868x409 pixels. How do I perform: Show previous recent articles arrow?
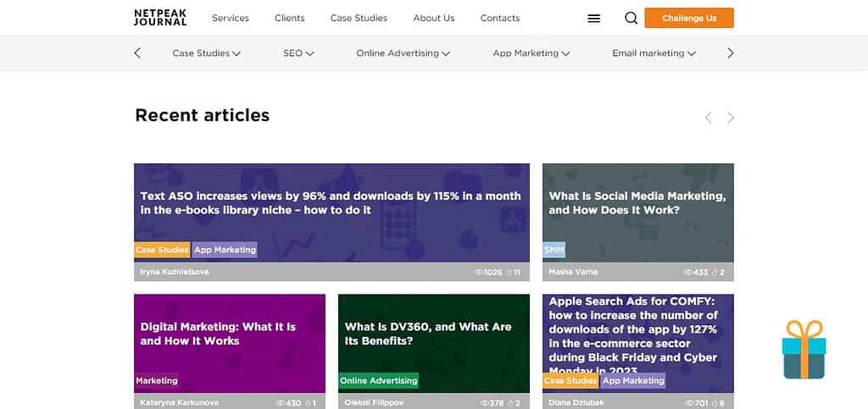click(x=708, y=118)
